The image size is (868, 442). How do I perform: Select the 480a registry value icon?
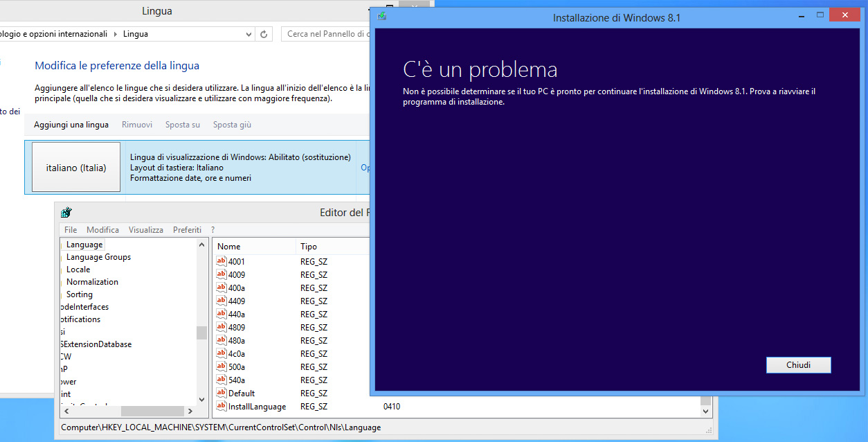tap(221, 340)
